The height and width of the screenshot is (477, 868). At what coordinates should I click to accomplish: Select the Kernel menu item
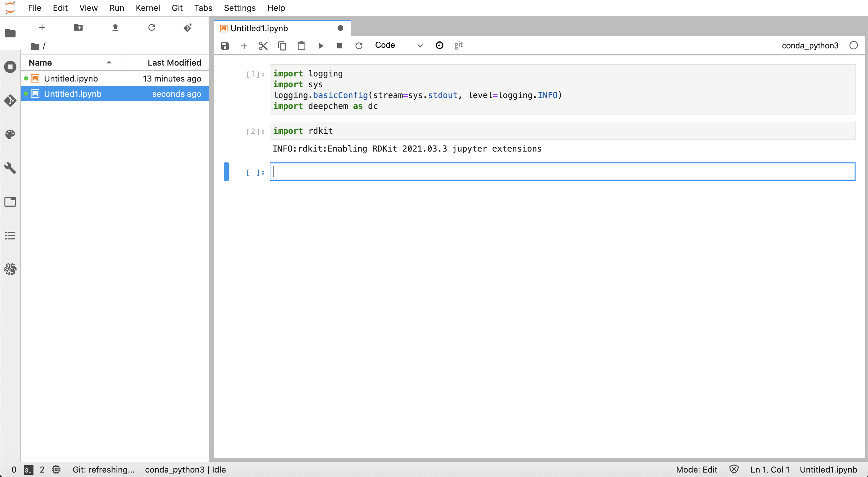click(148, 8)
